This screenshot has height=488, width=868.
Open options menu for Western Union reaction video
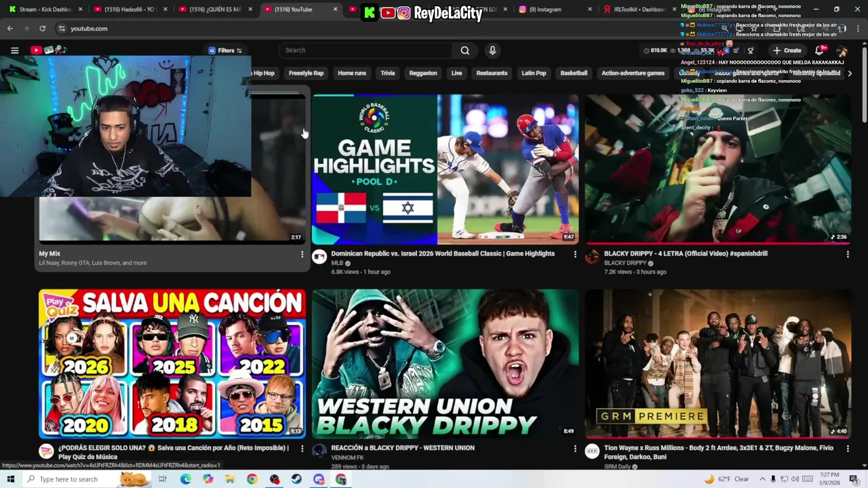[x=575, y=449]
